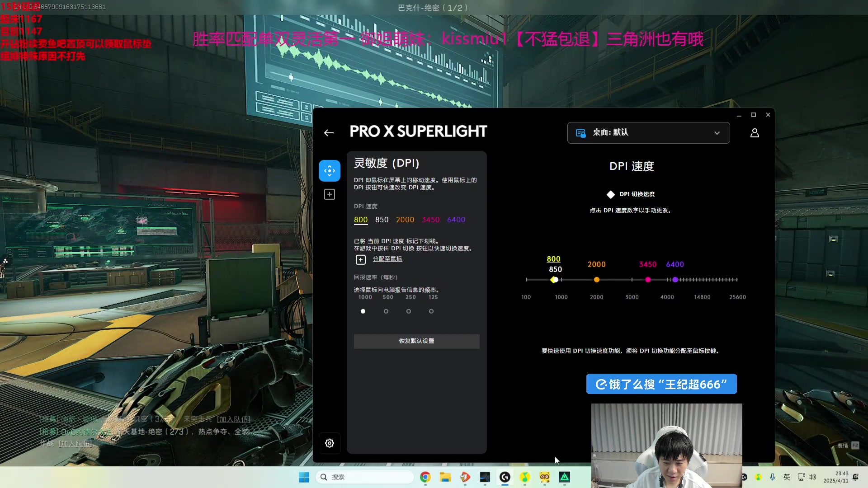The image size is (868, 488).
Task: Select pink DPI speed 3450 in list
Action: 430,220
